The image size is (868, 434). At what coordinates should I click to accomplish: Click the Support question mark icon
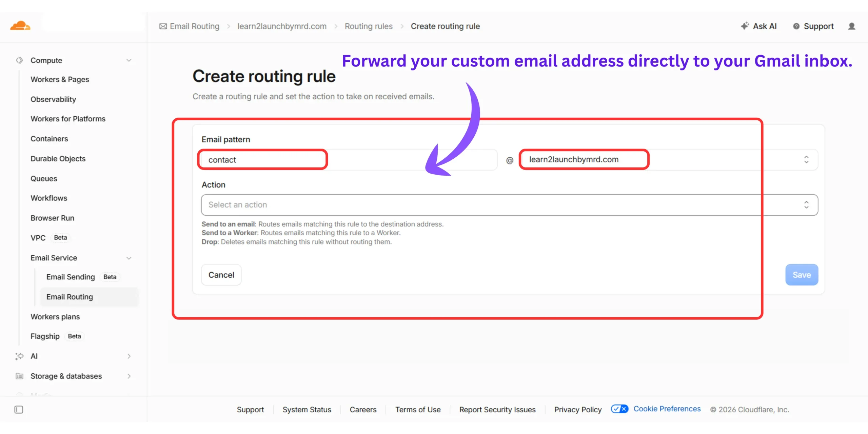(x=796, y=26)
